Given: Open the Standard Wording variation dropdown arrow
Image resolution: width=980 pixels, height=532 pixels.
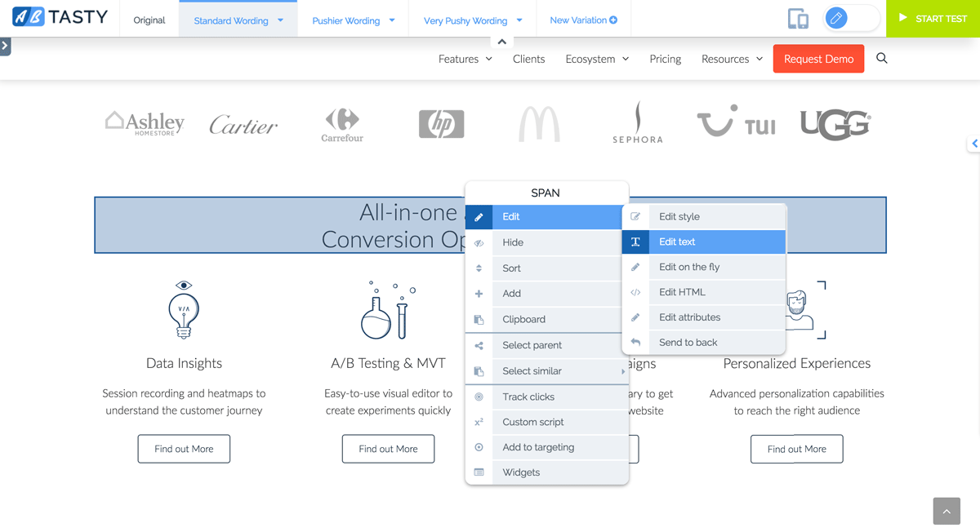Looking at the screenshot, I should [281, 20].
